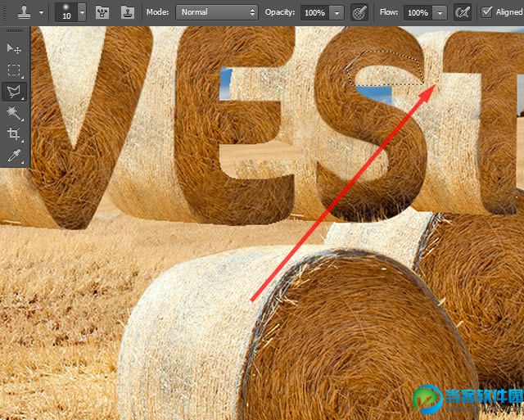Select the Crop tool

[14, 134]
